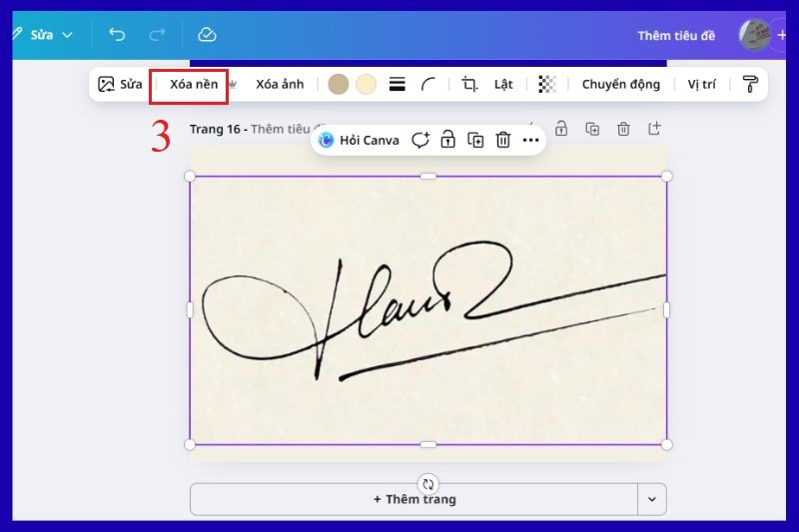
Task: Click the top-left corner resize handle
Action: (x=190, y=176)
